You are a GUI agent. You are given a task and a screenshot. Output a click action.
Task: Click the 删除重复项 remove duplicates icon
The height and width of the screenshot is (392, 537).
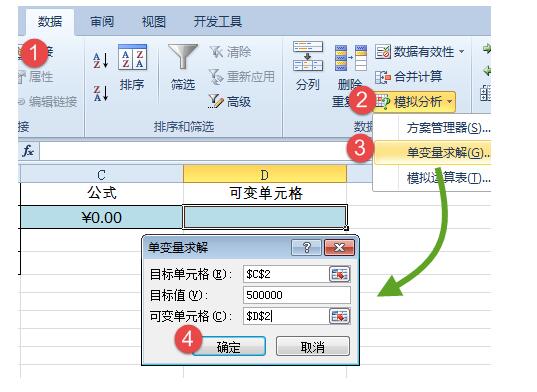pos(350,58)
